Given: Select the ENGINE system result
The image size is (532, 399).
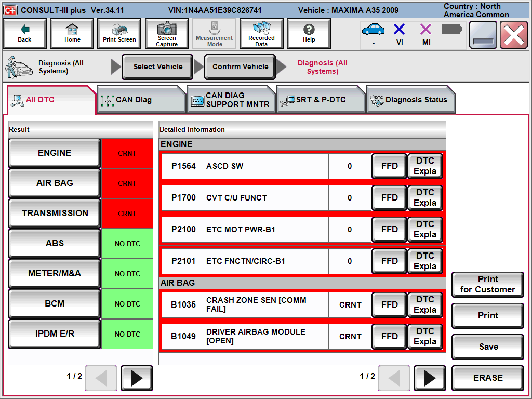Looking at the screenshot, I should point(55,153).
